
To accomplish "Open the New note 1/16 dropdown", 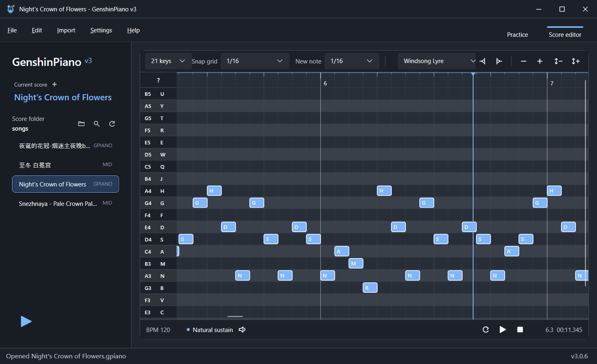I will 352,61.
